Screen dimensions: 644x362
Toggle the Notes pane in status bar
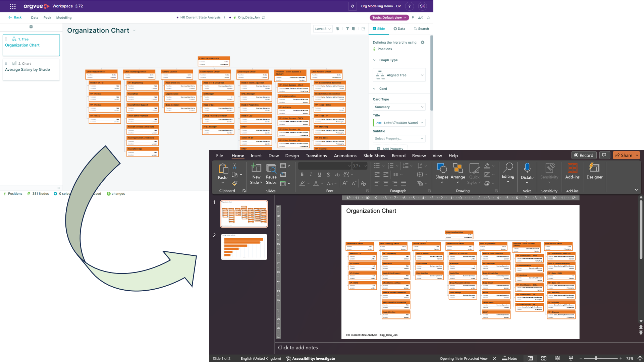coord(509,358)
